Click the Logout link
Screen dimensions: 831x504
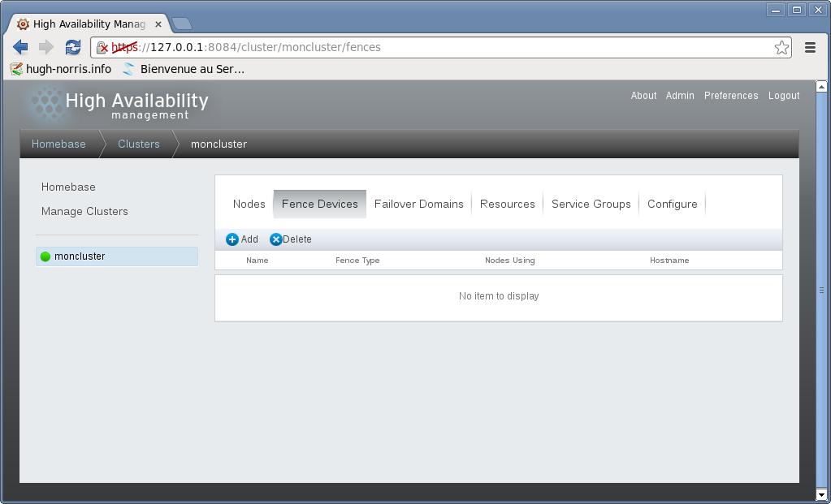784,96
